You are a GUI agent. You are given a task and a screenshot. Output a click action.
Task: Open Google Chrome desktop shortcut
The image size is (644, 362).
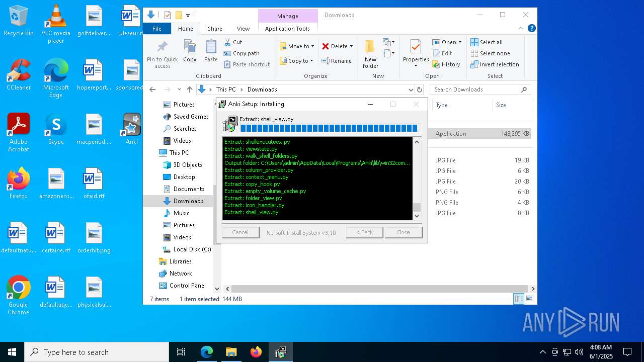[19, 295]
